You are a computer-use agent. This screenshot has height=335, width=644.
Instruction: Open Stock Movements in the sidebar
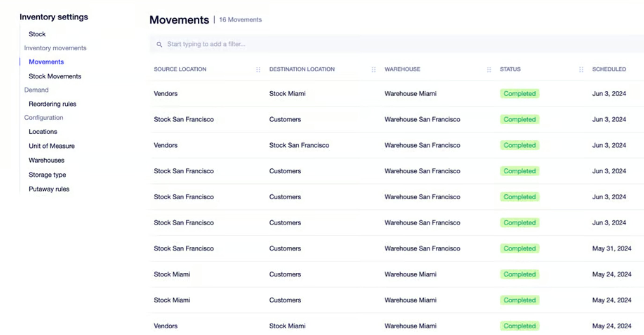click(x=55, y=76)
